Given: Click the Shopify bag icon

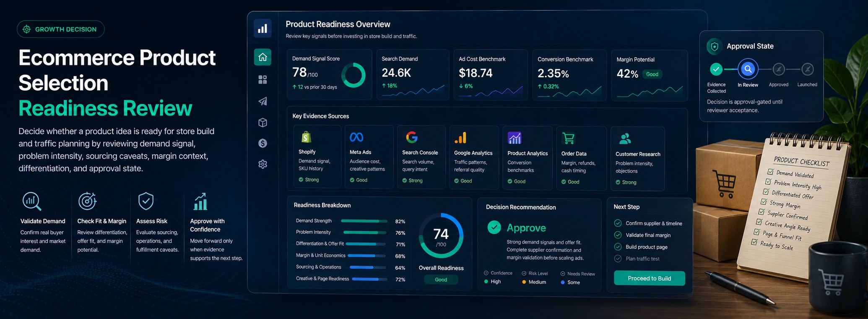Looking at the screenshot, I should pos(306,137).
